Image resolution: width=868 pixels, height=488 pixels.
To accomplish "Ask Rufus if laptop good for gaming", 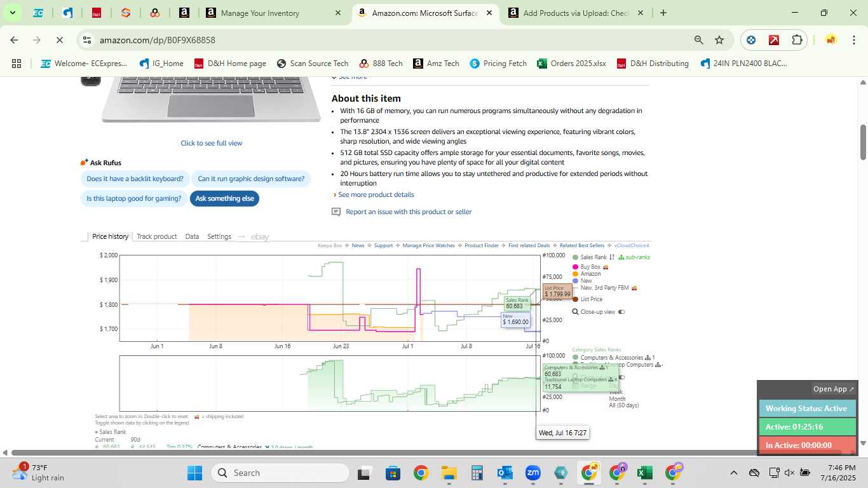I will 134,198.
